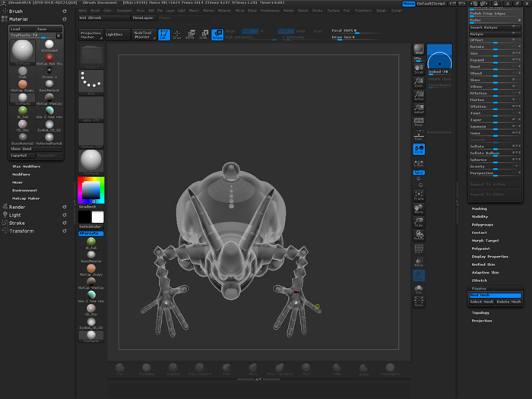Click the Scroll canvas icon
Screen dimensions: 532x399
419,69
